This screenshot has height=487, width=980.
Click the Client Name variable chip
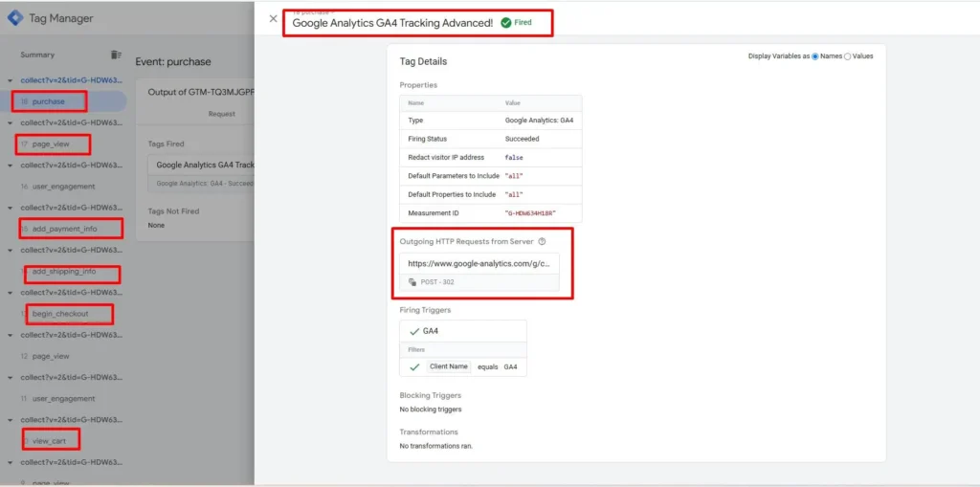point(449,367)
